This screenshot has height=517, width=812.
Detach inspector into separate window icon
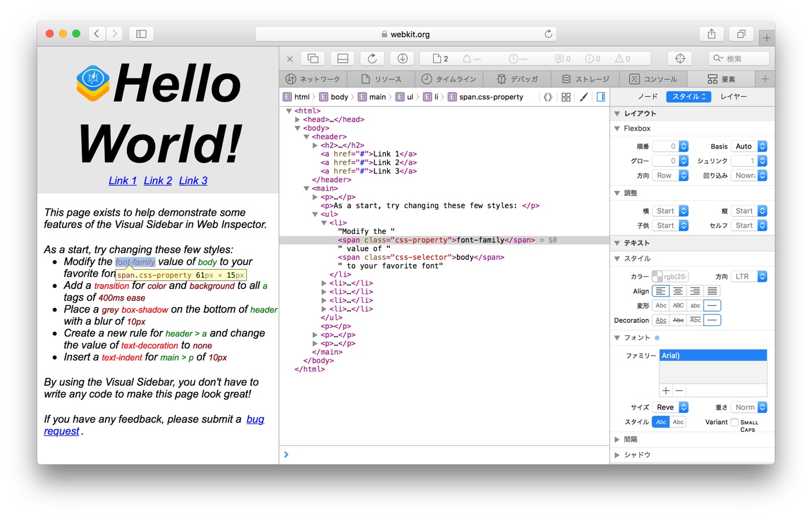pos(313,59)
